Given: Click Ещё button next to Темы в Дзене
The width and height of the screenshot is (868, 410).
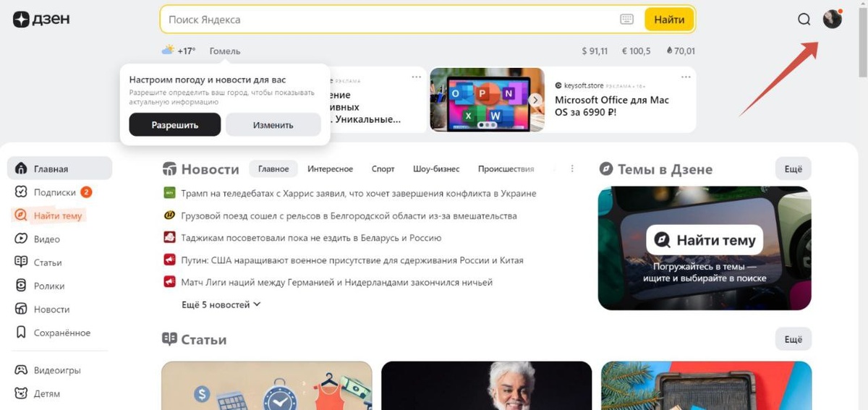Looking at the screenshot, I should tap(793, 168).
